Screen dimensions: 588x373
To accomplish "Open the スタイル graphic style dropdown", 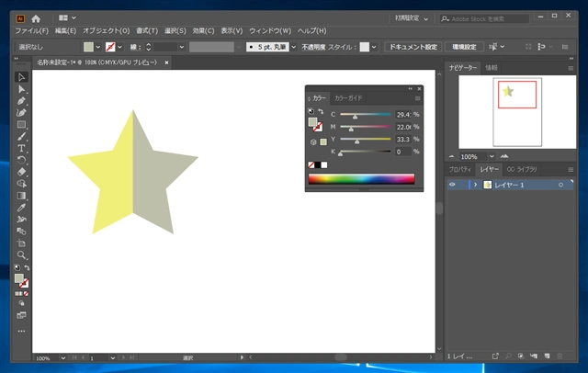I will 374,47.
